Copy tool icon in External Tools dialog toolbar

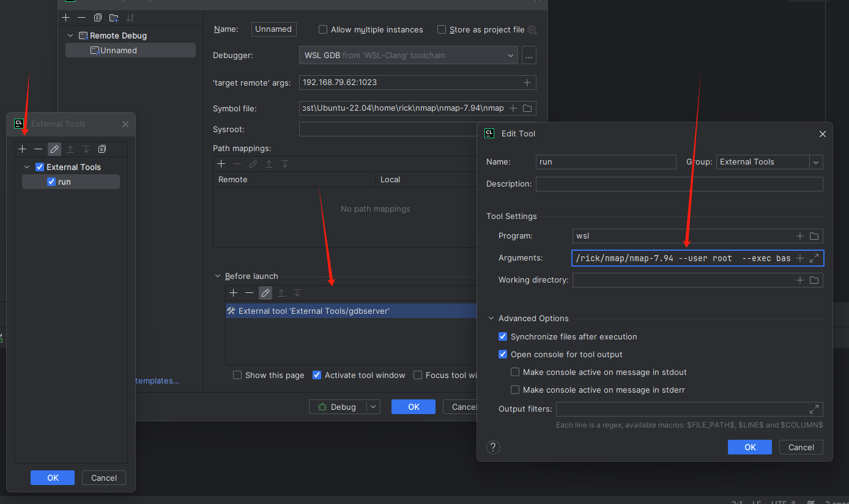(102, 149)
